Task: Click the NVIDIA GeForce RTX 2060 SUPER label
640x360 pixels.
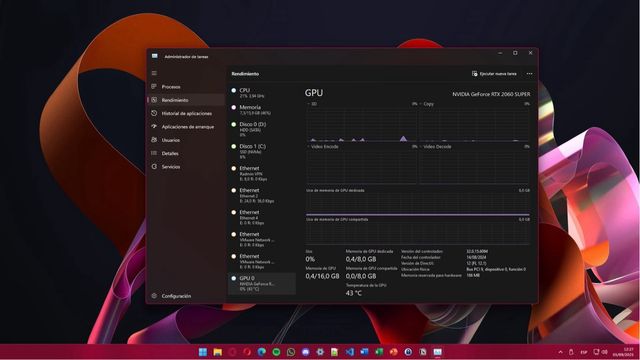Action: pyautogui.click(x=491, y=94)
